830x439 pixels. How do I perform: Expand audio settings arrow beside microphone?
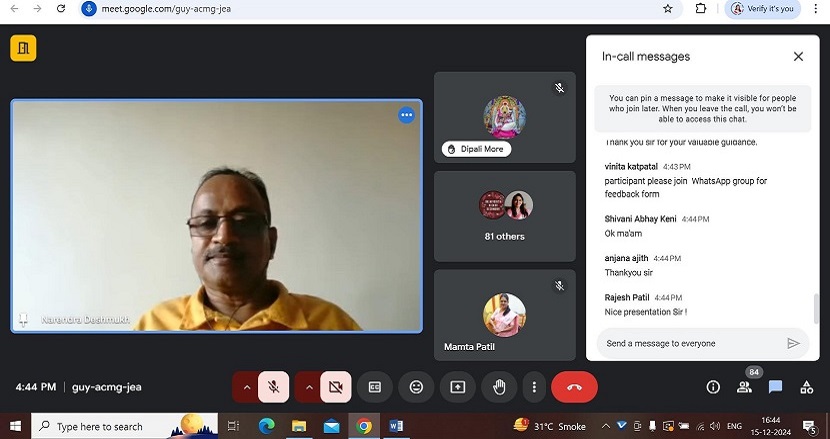(246, 387)
